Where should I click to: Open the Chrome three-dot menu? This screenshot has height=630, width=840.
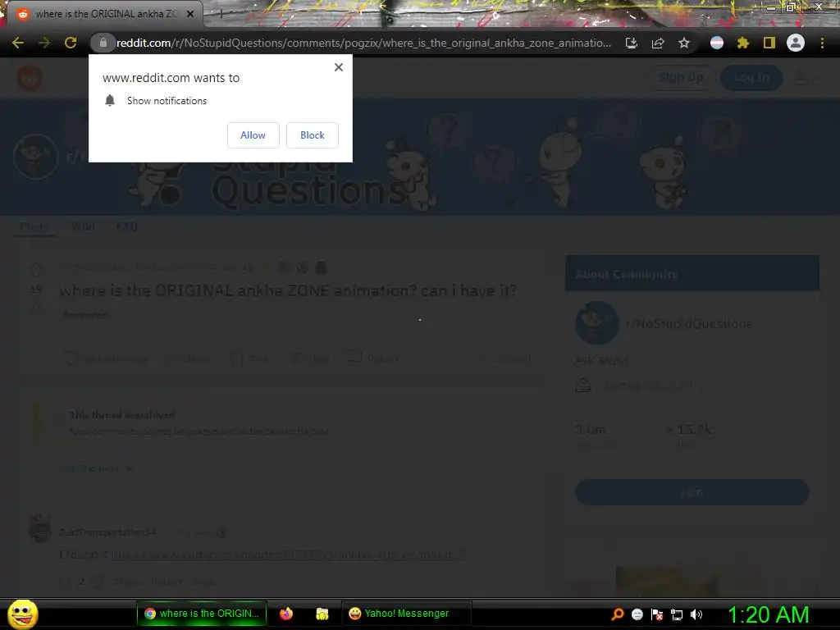click(x=822, y=43)
